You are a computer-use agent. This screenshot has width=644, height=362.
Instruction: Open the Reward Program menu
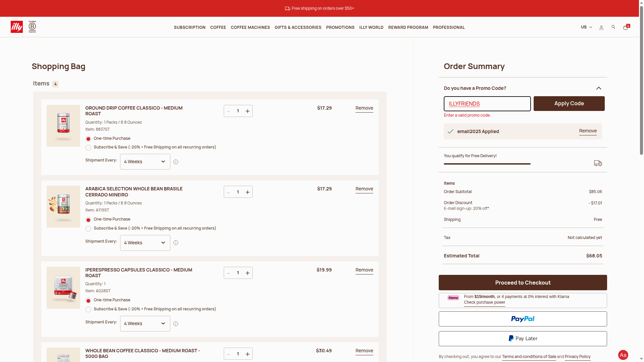pos(408,27)
